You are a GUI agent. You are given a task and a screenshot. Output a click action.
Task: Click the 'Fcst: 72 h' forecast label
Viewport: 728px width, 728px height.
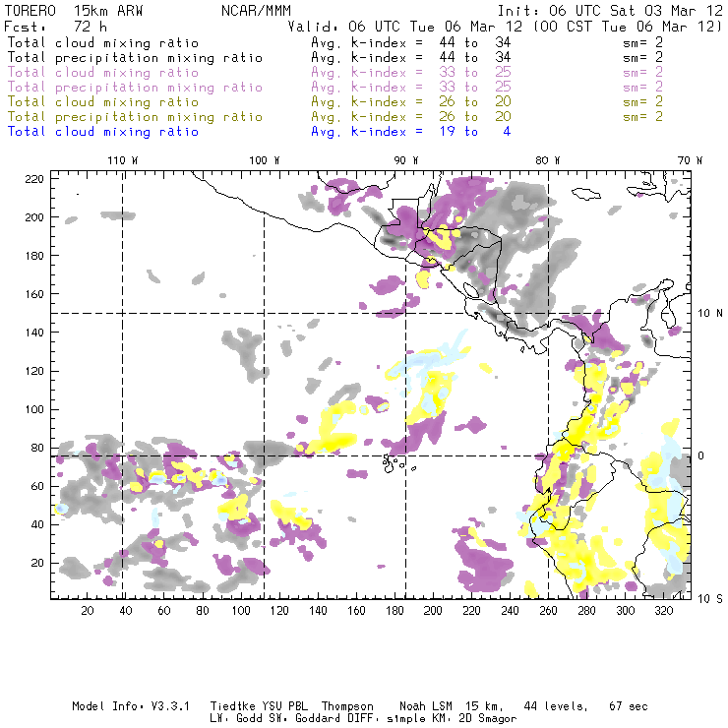pyautogui.click(x=55, y=27)
